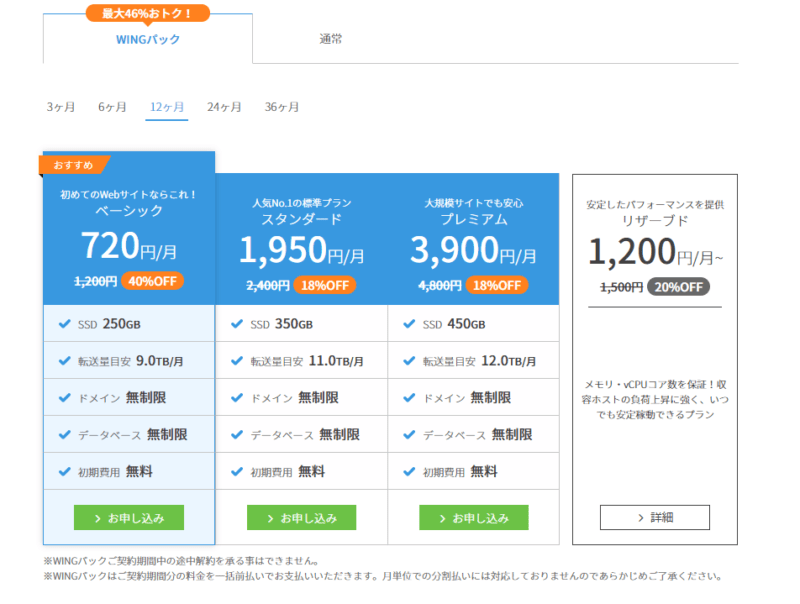This screenshot has width=800, height=604.
Task: Click the 720円/月 price text
Action: point(129,246)
